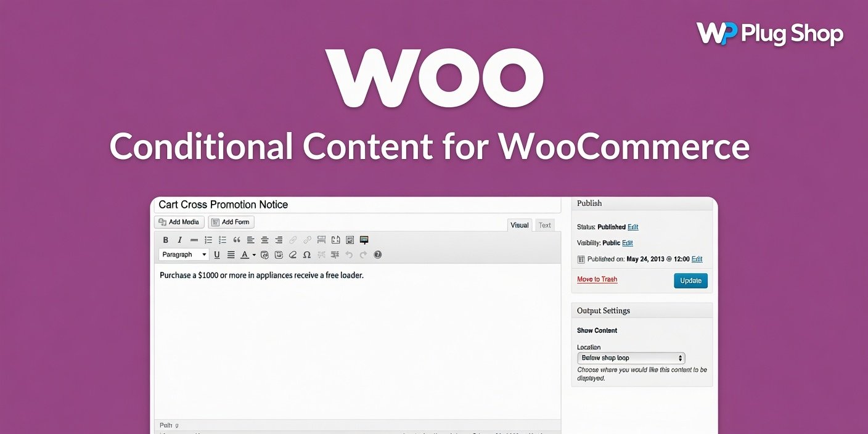The image size is (868, 434).
Task: Open the Paragraph format dropdown
Action: (x=184, y=255)
